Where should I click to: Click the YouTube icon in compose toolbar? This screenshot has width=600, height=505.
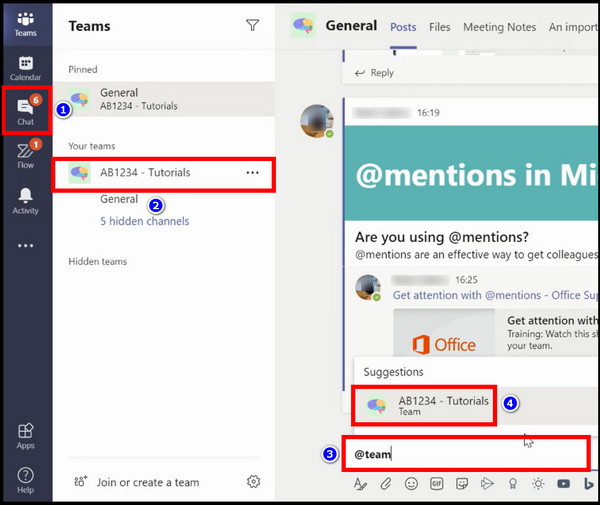click(563, 484)
